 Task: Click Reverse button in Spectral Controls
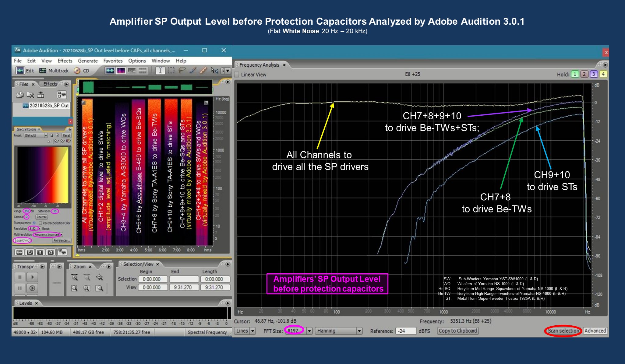click(x=41, y=217)
